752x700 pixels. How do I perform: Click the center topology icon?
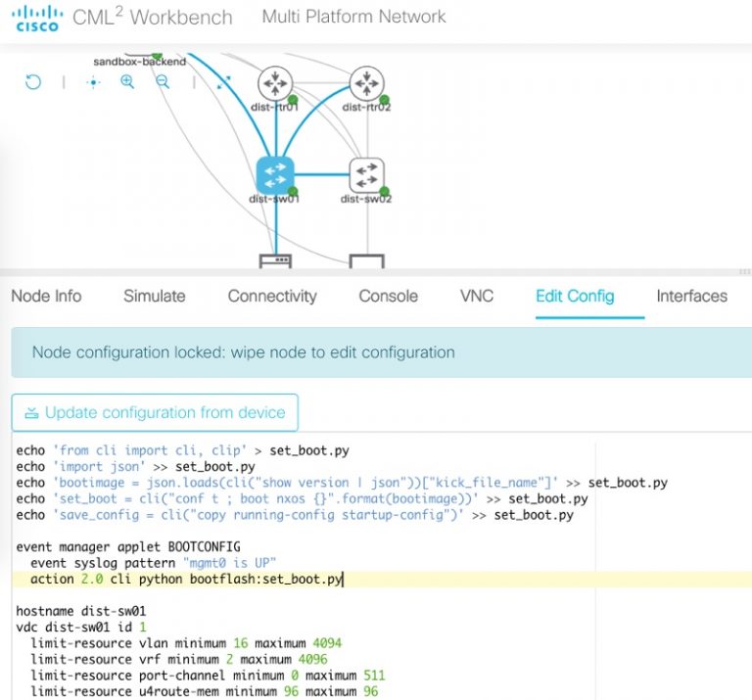point(94,82)
